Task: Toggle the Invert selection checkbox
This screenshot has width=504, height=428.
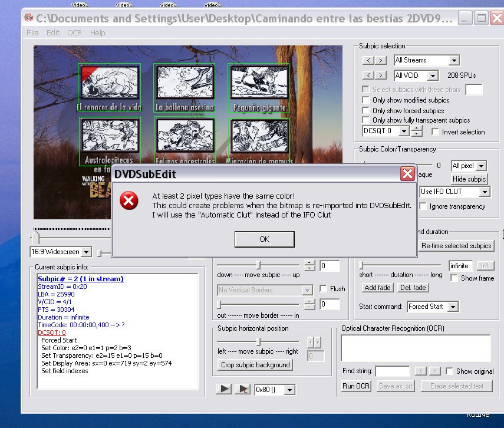Action: (435, 132)
